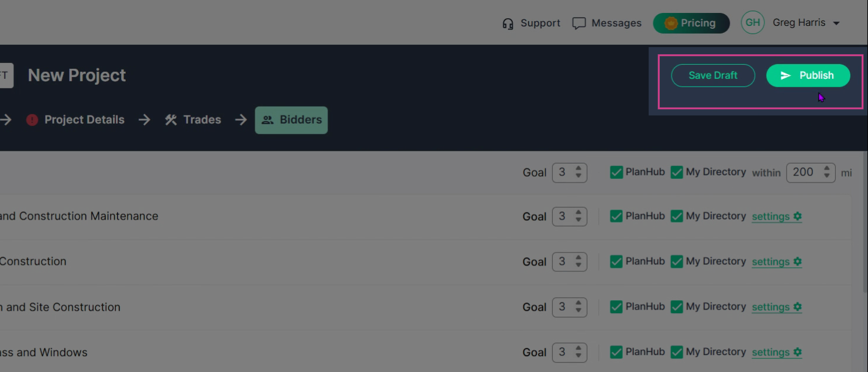Click the 200 miles distance input field
The width and height of the screenshot is (868, 372).
[x=810, y=172]
